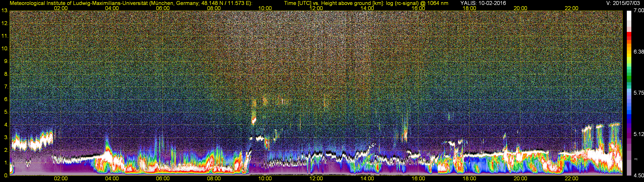Select the 8 km height axis label
The height and width of the screenshot is (182, 644).
click(x=6, y=74)
